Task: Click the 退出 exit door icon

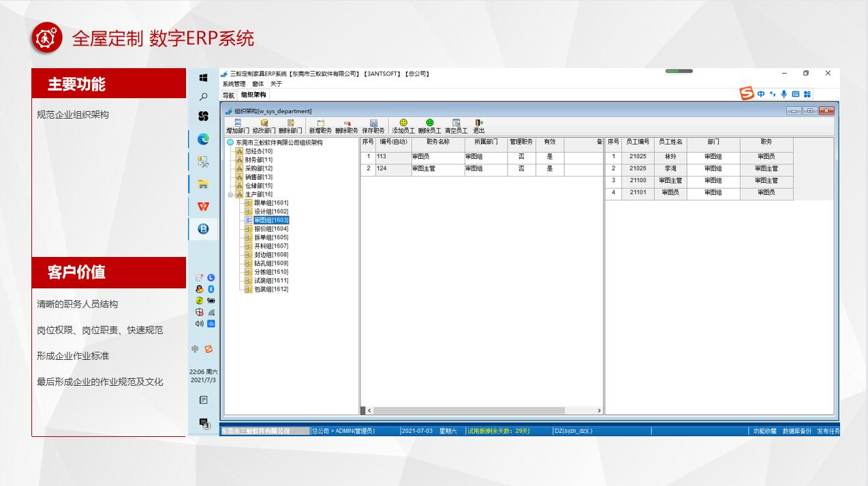Action: click(x=479, y=123)
